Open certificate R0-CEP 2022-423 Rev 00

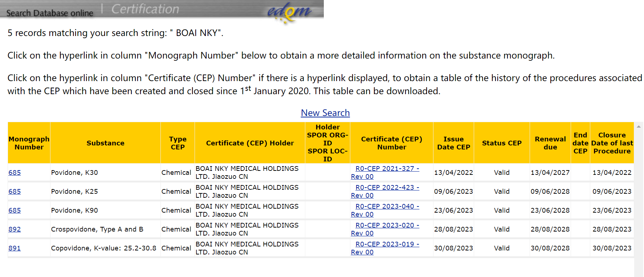tap(387, 188)
